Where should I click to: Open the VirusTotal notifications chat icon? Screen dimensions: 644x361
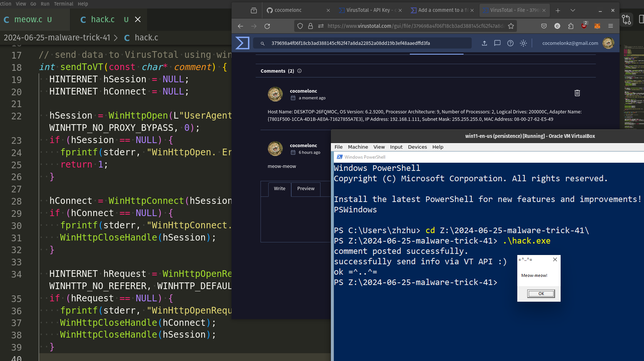(x=497, y=43)
